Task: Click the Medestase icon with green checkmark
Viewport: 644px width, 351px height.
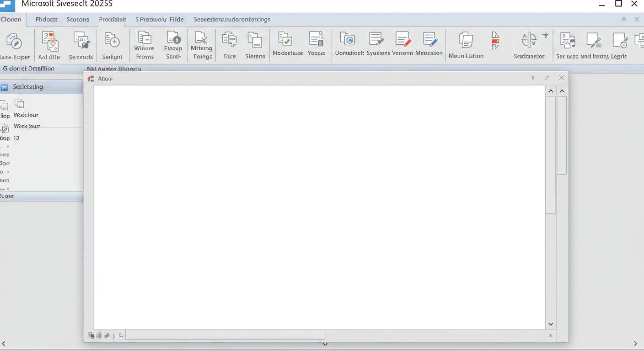Action: tap(285, 41)
